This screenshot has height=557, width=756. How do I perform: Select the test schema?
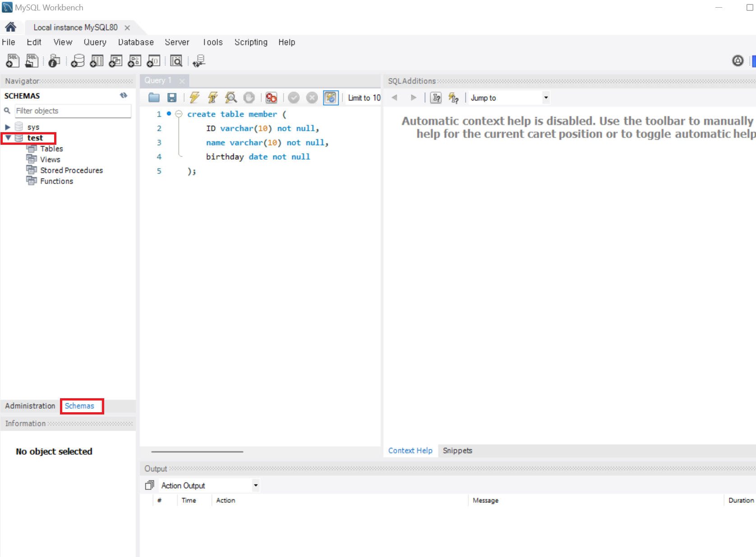(35, 138)
